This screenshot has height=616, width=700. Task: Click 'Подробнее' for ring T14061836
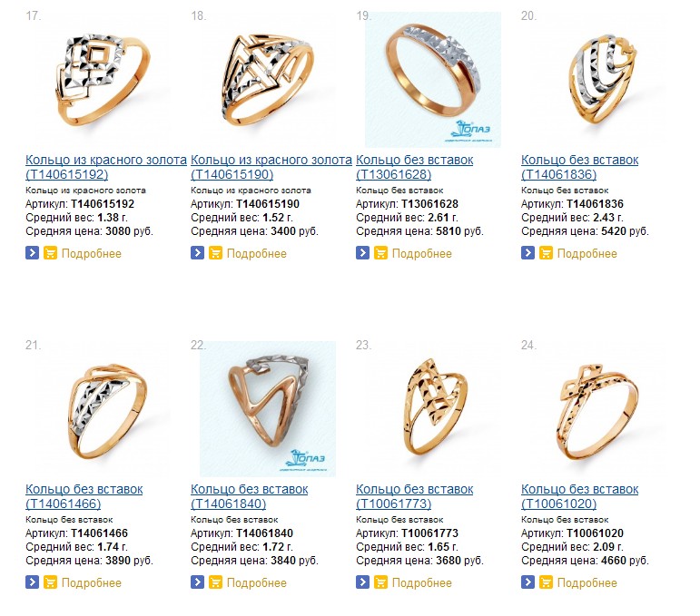587,253
